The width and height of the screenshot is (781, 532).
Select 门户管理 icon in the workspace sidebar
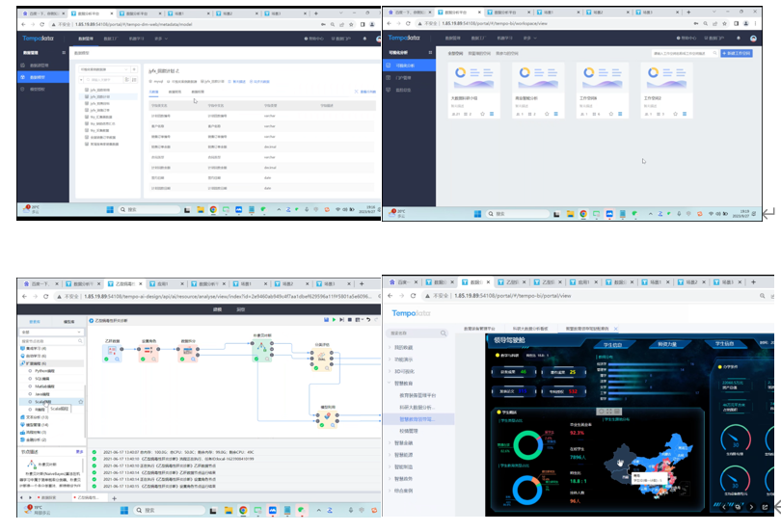tap(391, 77)
